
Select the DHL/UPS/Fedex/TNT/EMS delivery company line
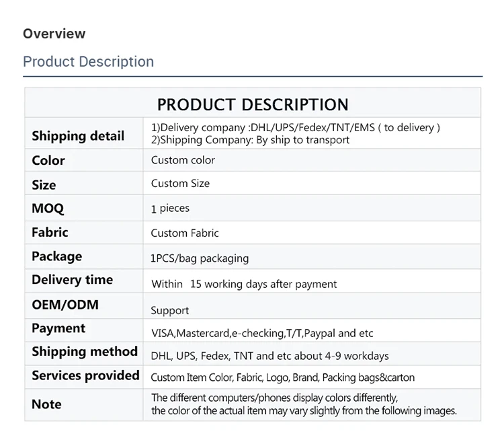point(296,127)
